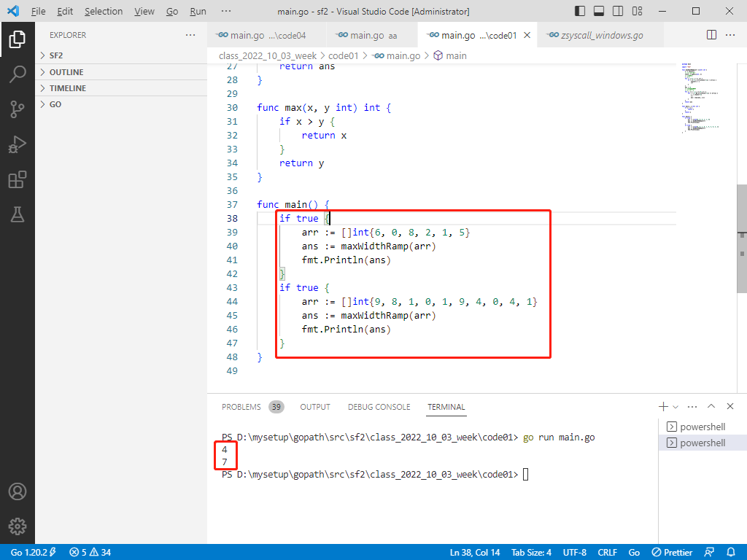Expand the GO section
This screenshot has height=560, width=747.
121,104
